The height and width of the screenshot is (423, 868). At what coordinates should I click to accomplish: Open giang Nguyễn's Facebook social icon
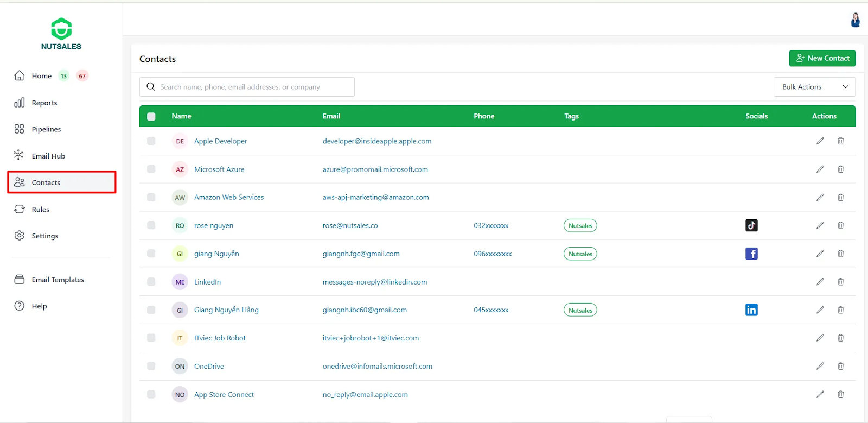[751, 254]
